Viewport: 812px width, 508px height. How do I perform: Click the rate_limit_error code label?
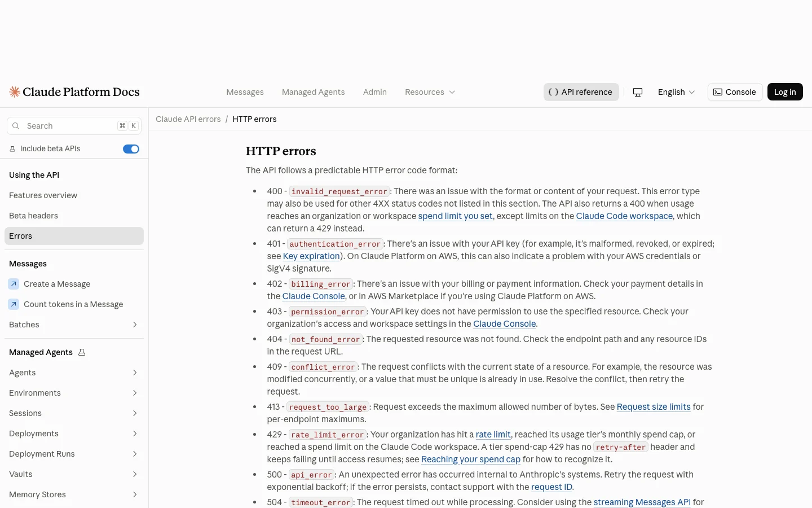(x=328, y=435)
